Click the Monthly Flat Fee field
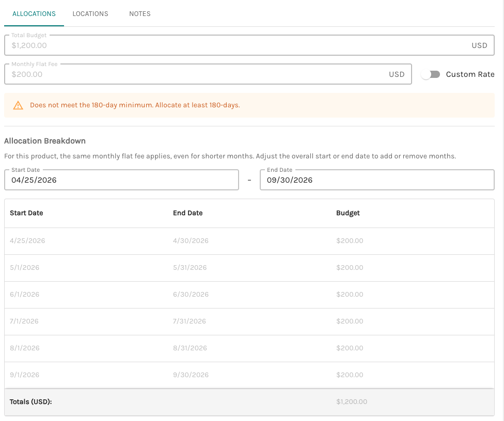Image resolution: width=504 pixels, height=421 pixels. tap(196, 74)
